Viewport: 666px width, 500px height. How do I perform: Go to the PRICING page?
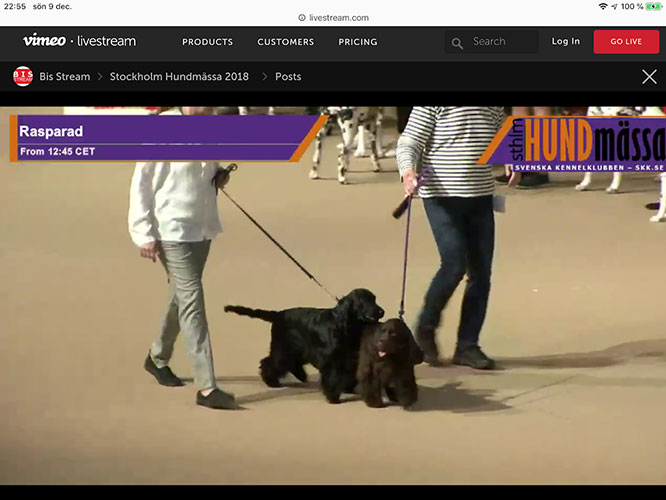click(x=358, y=42)
